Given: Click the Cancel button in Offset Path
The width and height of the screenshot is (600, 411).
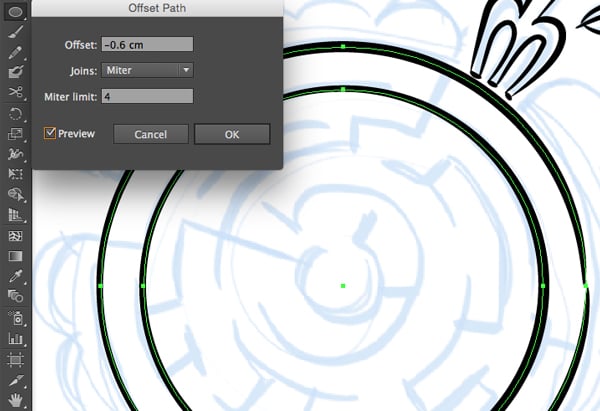Looking at the screenshot, I should [x=151, y=134].
